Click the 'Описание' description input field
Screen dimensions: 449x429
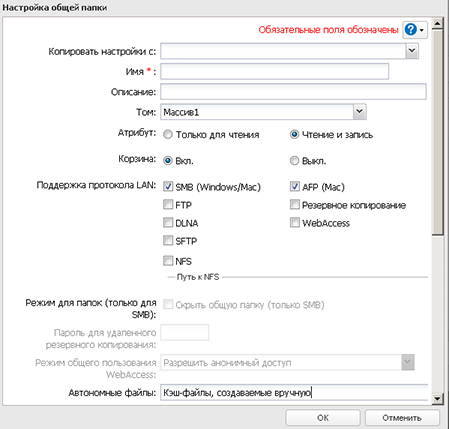(293, 92)
